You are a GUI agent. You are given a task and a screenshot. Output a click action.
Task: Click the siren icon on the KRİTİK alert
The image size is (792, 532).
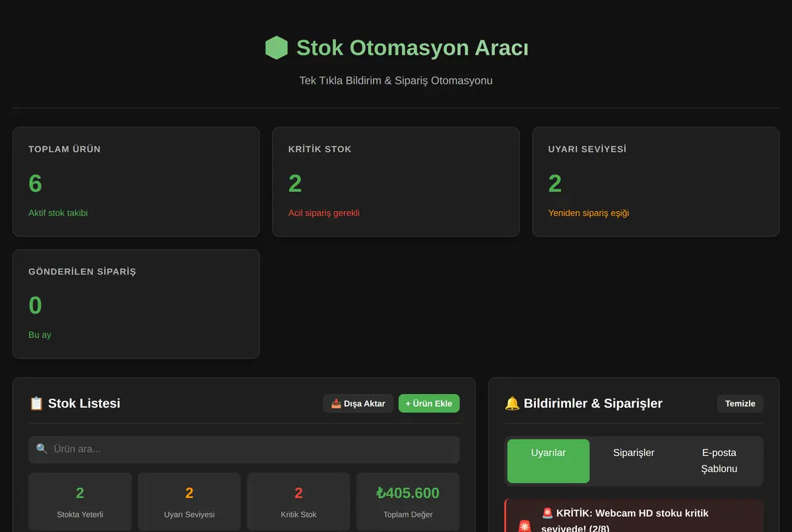pos(525,527)
